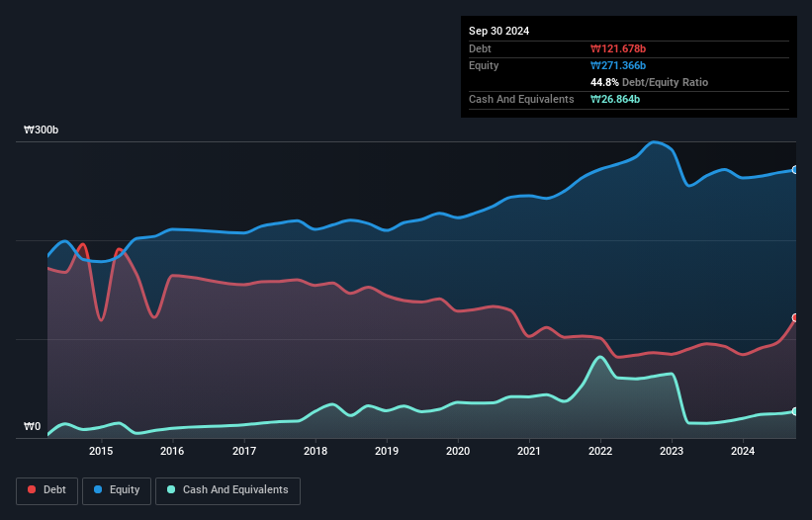
Task: Click the ₩121.678b debt value in tooltip
Action: click(x=618, y=48)
